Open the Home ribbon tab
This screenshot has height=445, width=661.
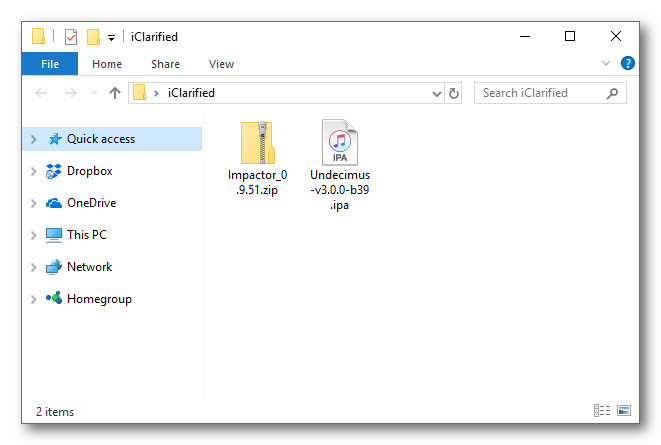(x=107, y=64)
